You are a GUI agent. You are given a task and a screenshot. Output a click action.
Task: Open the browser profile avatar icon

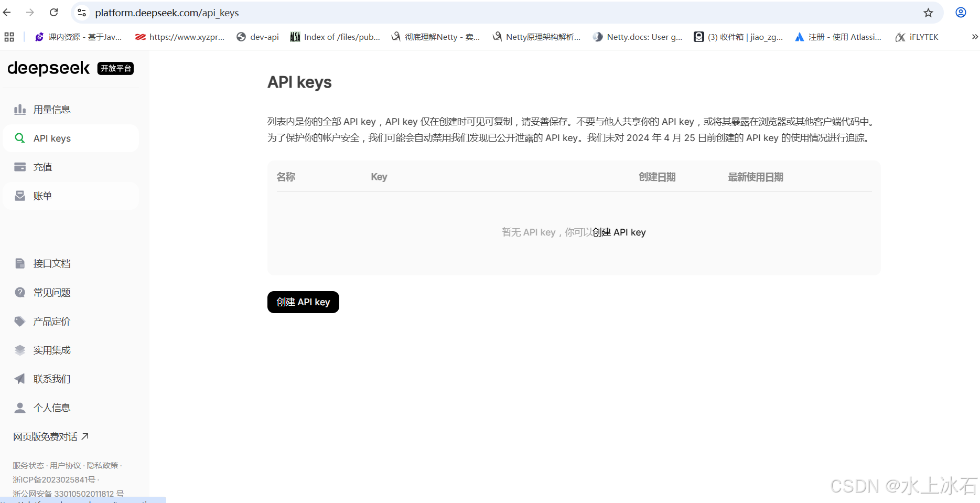(x=961, y=13)
